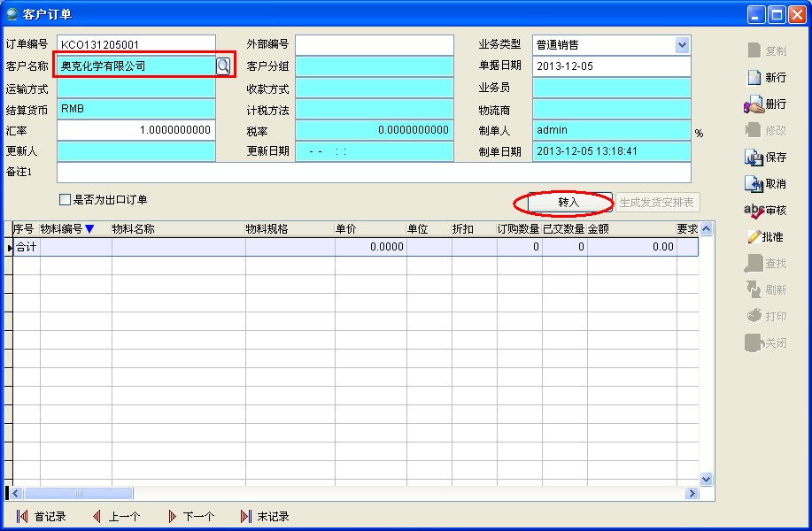Viewport: 812px width, 531px height.
Task: Click the 备注1 input field
Action: click(x=373, y=173)
